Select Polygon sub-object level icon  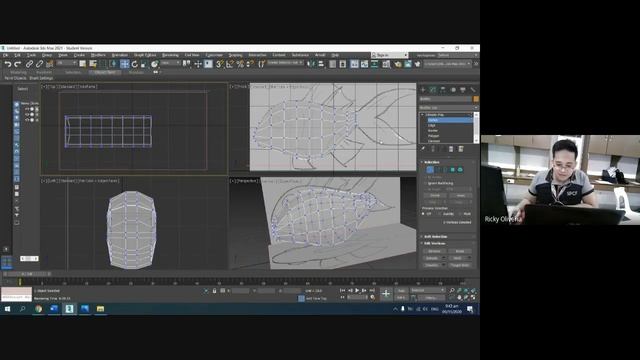[x=452, y=169]
